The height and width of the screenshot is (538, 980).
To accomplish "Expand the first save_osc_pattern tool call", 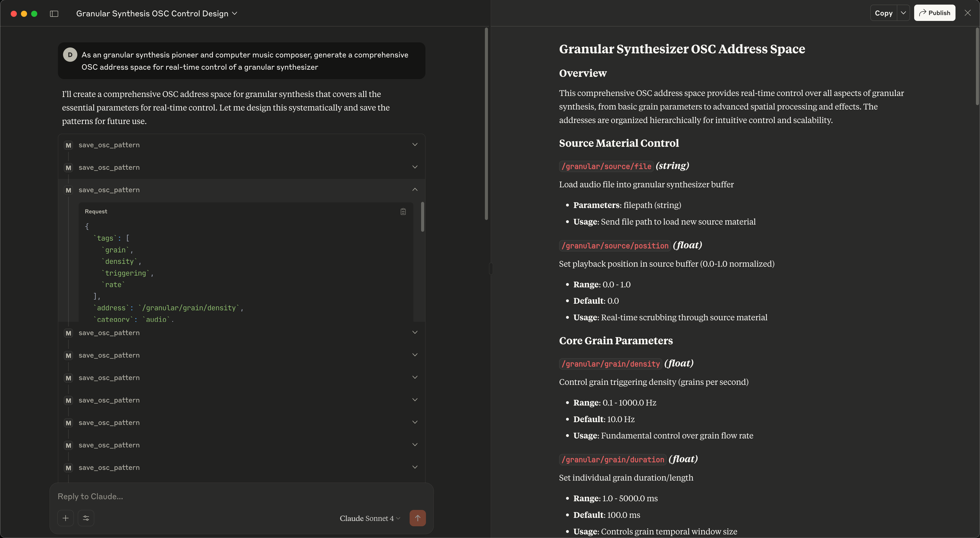I will (x=415, y=145).
